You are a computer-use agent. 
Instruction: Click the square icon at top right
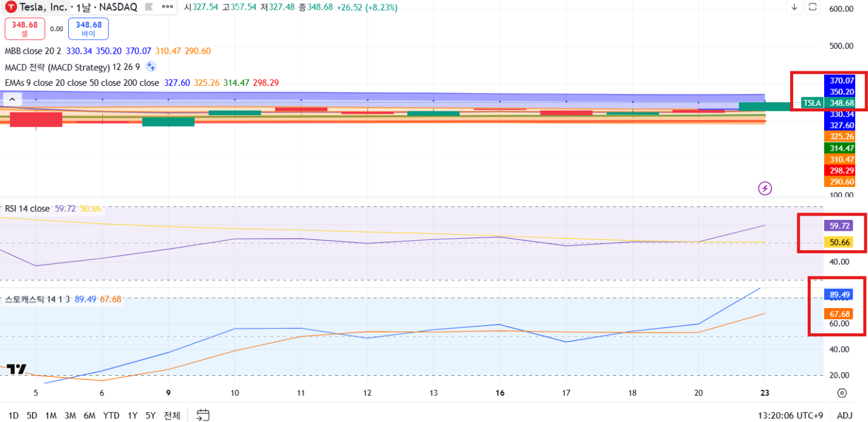click(x=813, y=7)
